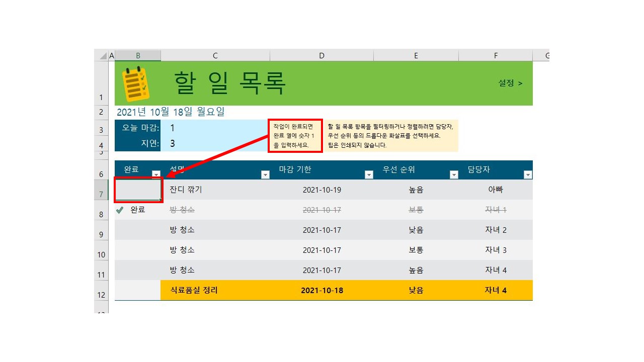Select the empty 완료 cell in row 7
Screen dimensions: 644x362
coord(138,190)
